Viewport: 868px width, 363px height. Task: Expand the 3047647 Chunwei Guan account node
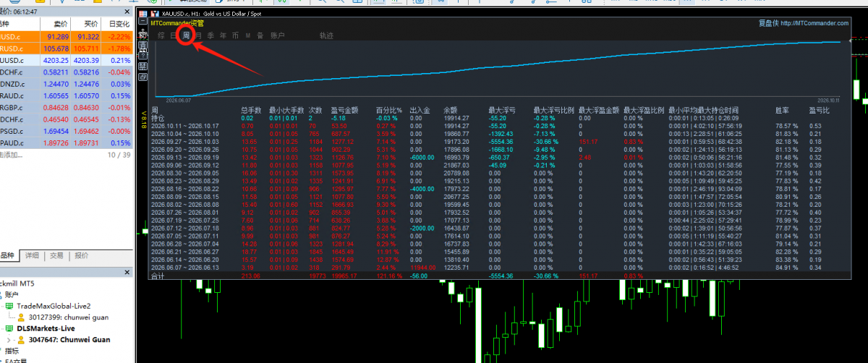pos(9,340)
